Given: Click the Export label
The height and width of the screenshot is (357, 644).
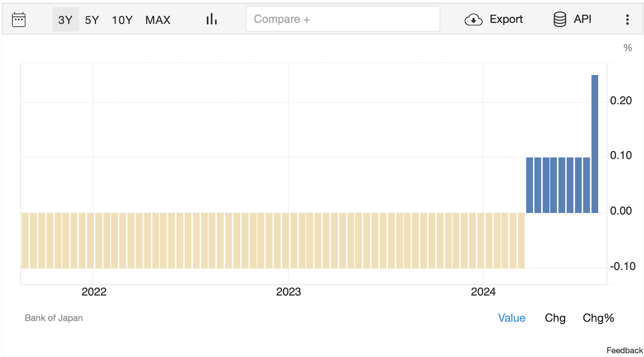Looking at the screenshot, I should click(506, 19).
